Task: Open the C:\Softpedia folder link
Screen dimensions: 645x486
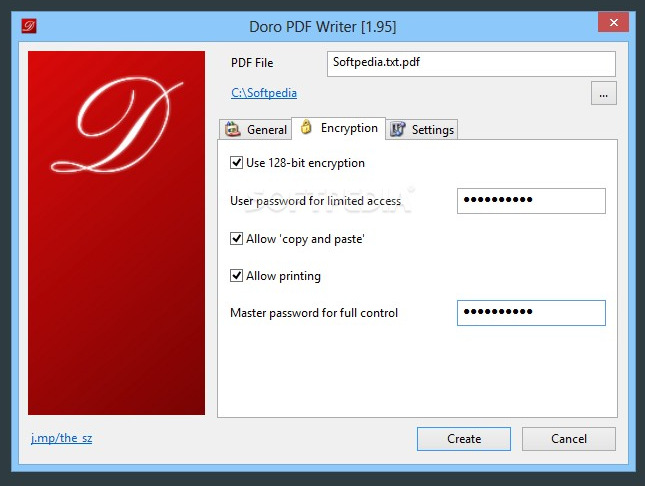Action: coord(264,93)
